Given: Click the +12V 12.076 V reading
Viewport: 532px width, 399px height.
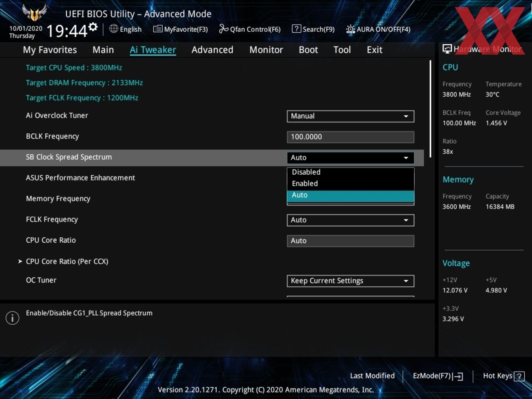Looking at the screenshot, I should pyautogui.click(x=455, y=291).
